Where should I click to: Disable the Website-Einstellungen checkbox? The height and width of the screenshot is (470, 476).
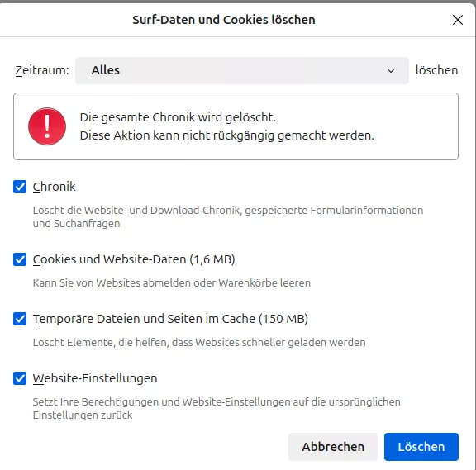(20, 378)
